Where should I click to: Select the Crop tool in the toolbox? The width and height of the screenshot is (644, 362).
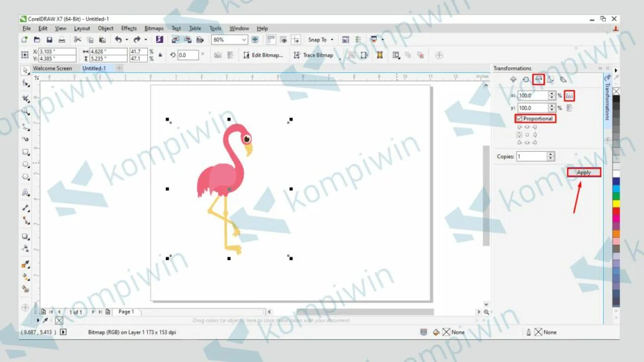(x=26, y=99)
